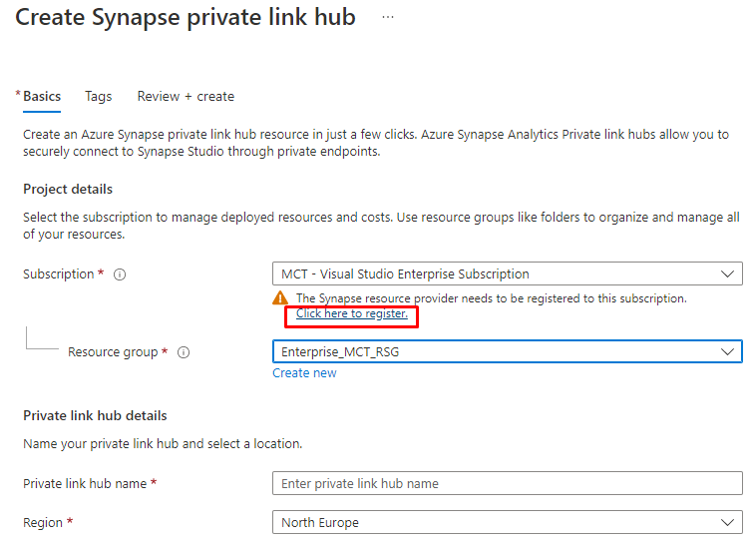Click the Subscription field label
This screenshot has width=756, height=546.
tap(58, 274)
